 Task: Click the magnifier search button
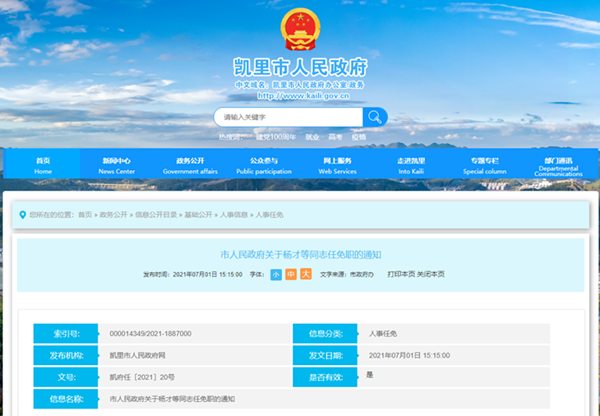pos(374,117)
